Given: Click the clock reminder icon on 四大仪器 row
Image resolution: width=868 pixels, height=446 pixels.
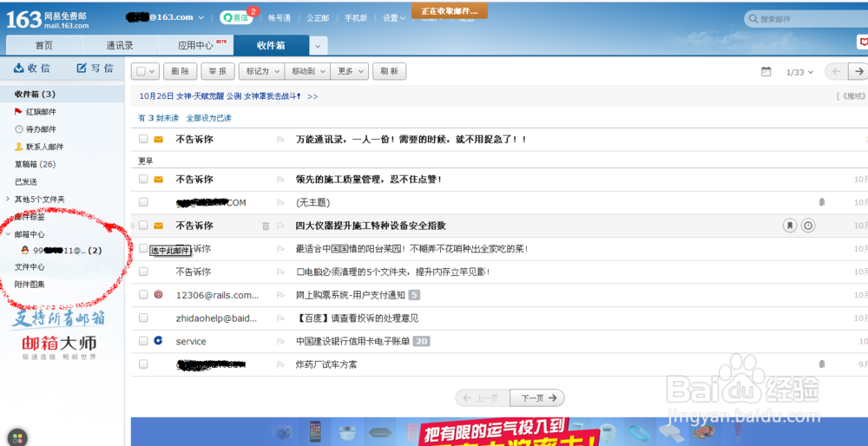Looking at the screenshot, I should click(x=808, y=226).
